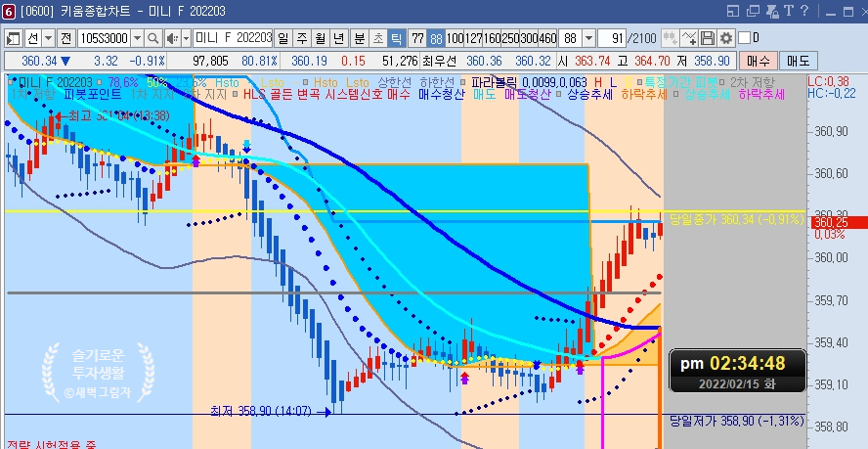
Task: Select the 100 tick interval
Action: 456,38
